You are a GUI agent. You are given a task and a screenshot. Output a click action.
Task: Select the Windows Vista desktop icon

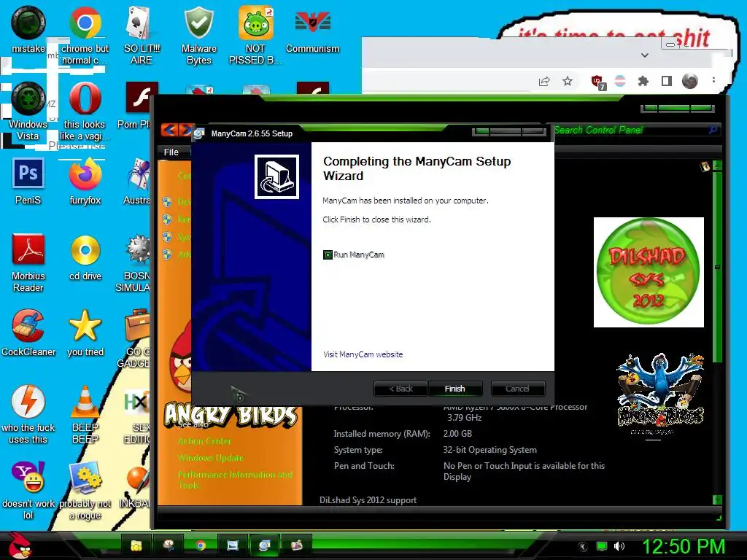coord(28,112)
